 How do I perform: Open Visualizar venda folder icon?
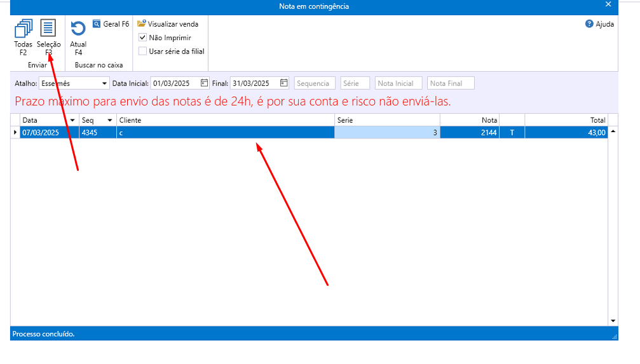click(142, 24)
